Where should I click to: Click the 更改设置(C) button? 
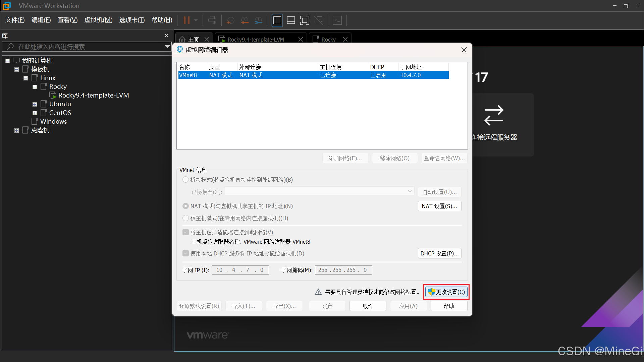point(446,292)
